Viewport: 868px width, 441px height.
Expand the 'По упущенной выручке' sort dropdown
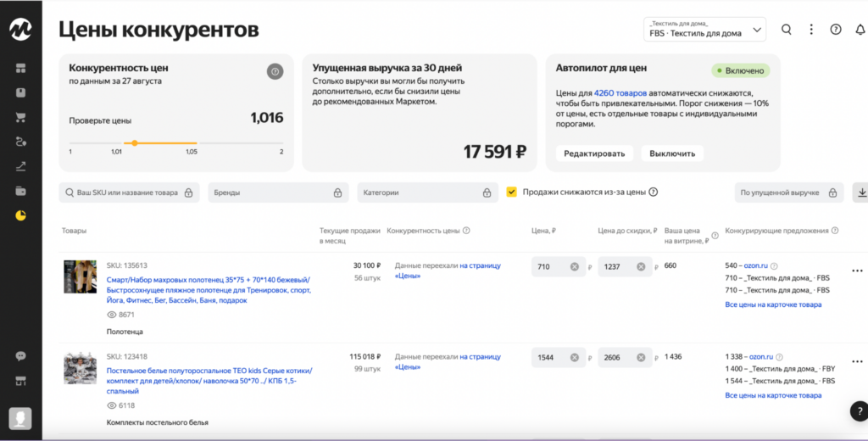[788, 193]
